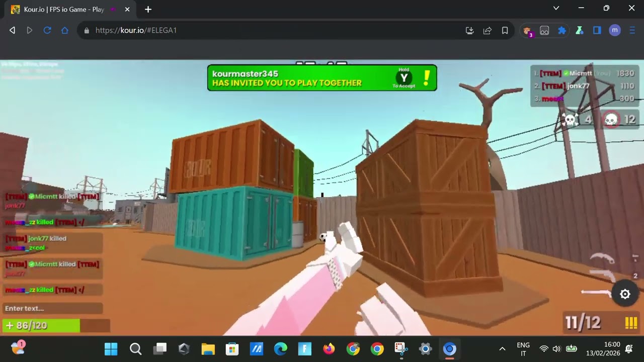Open the Extensions puzzle piece menu
The height and width of the screenshot is (362, 644).
562,31
